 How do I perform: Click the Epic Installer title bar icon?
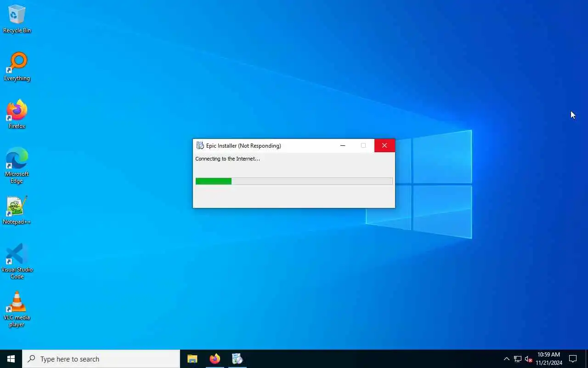[200, 146]
